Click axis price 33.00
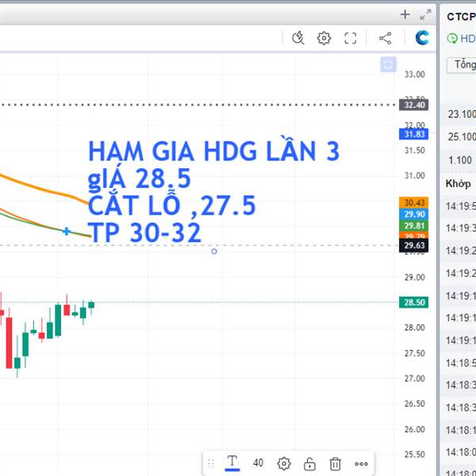This screenshot has width=476, height=476. click(x=414, y=75)
